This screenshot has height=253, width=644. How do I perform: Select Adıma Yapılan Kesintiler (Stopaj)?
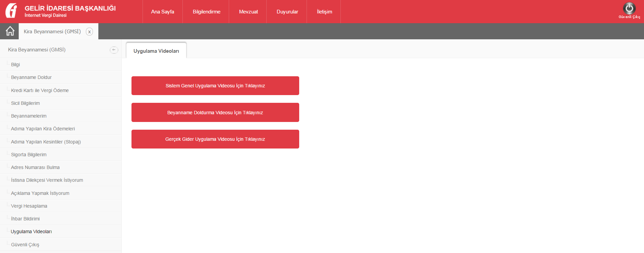pos(61,142)
